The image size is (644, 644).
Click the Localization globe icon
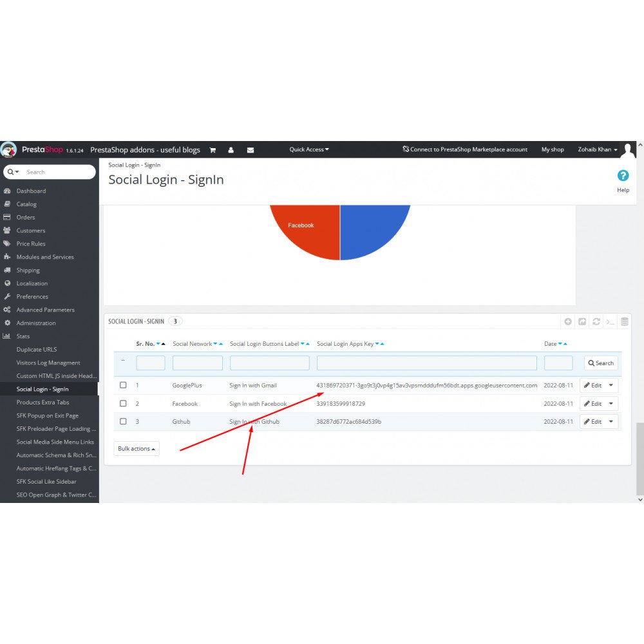pos(7,283)
